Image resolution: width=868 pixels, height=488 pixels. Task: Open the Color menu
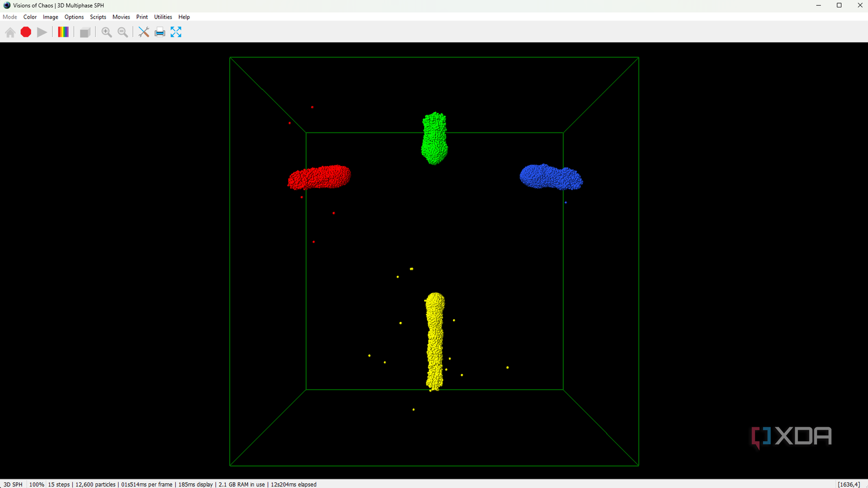click(30, 17)
